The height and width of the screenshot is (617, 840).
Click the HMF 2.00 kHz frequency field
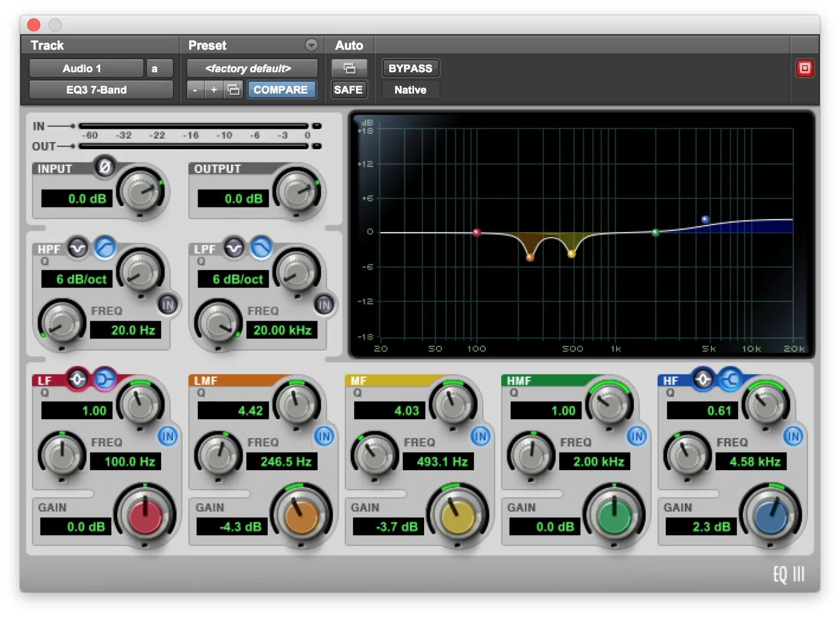pos(594,462)
